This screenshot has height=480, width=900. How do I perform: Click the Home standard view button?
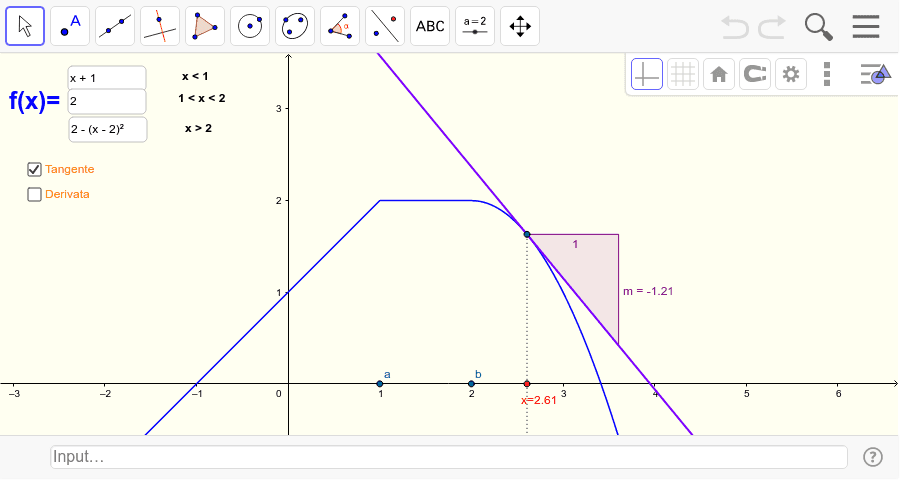[x=719, y=74]
